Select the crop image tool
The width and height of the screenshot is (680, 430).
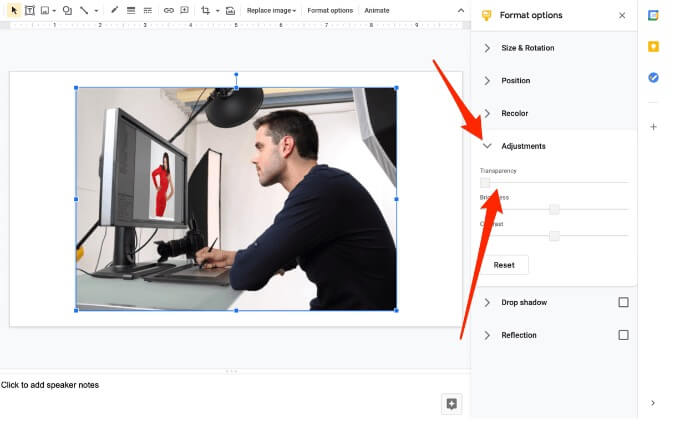tap(206, 10)
